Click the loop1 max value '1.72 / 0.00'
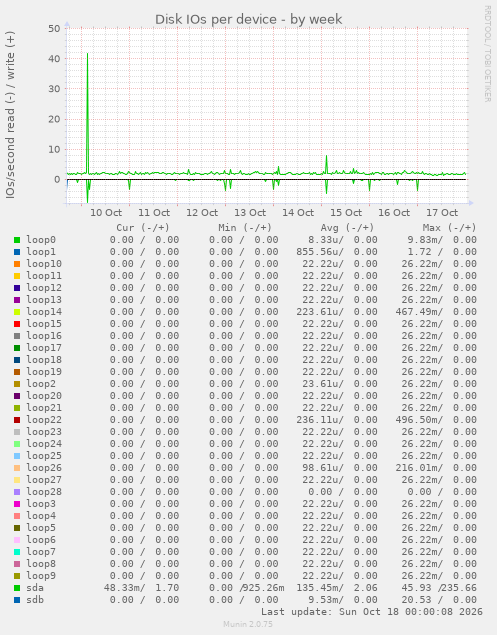497x635 pixels. click(x=442, y=252)
